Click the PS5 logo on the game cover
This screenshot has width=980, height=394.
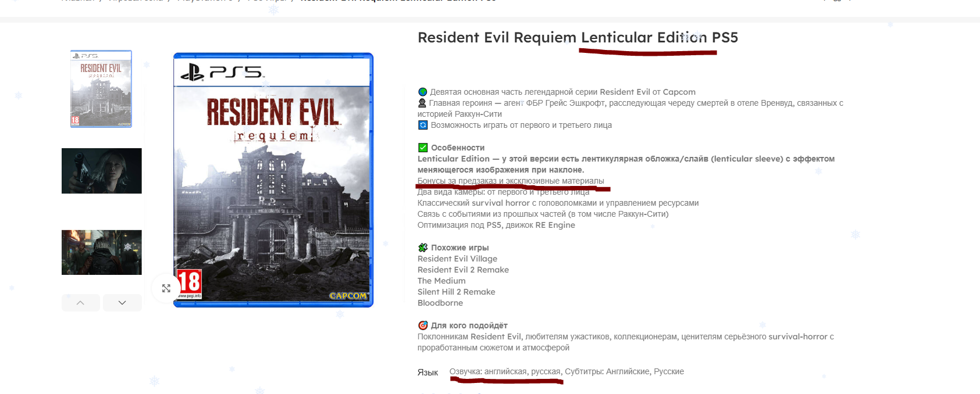[x=222, y=73]
